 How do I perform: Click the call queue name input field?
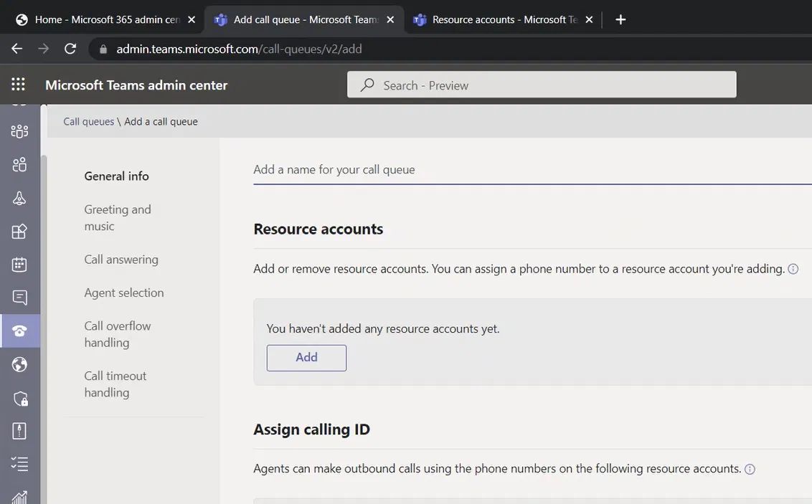click(x=531, y=170)
